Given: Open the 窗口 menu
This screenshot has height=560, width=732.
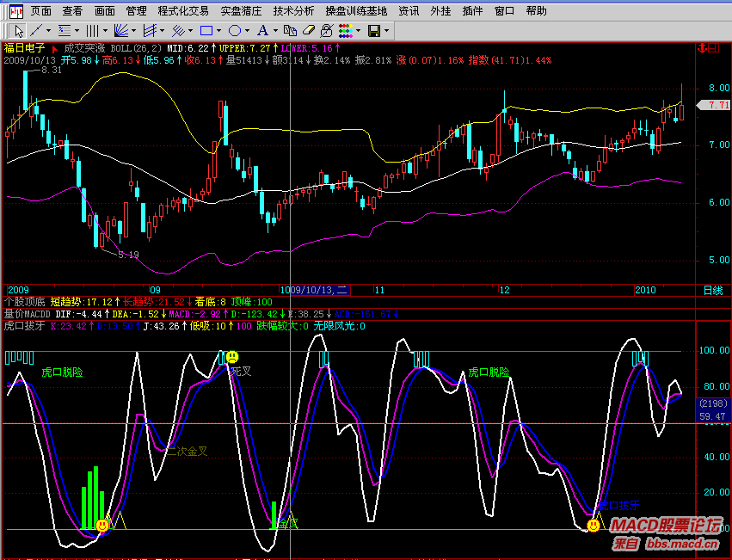Looking at the screenshot, I should point(504,10).
